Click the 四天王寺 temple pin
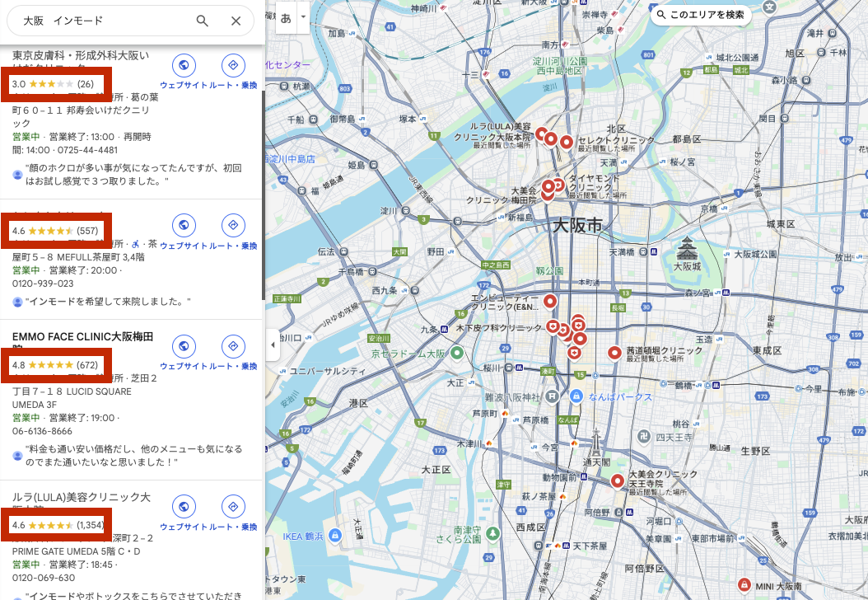 point(644,437)
